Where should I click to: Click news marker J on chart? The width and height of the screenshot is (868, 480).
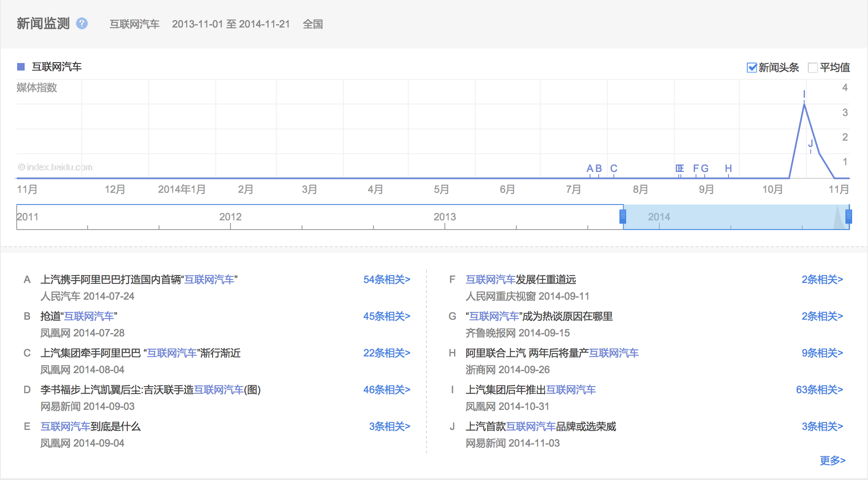(x=810, y=144)
